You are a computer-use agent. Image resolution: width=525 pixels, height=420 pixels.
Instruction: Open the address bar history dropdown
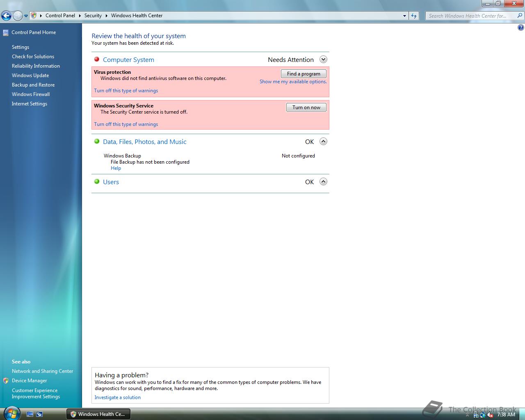point(405,16)
